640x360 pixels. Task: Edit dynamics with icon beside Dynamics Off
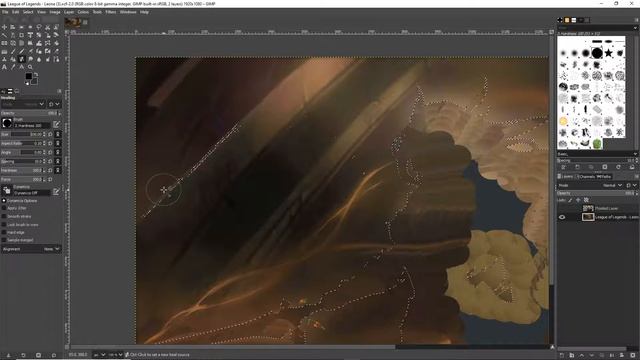(x=56, y=191)
